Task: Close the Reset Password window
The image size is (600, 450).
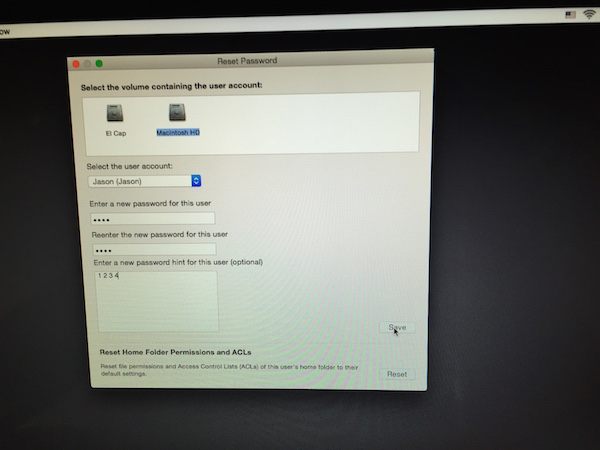Action: [x=76, y=64]
